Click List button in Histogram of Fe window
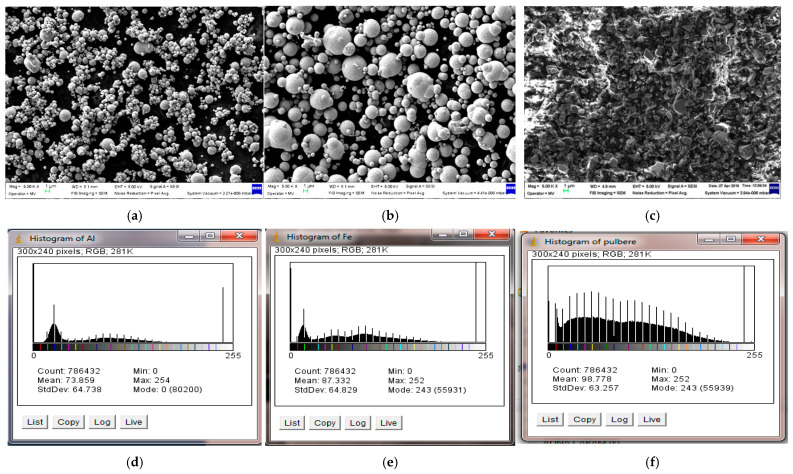Viewport: 793px width, 474px height. [x=292, y=423]
